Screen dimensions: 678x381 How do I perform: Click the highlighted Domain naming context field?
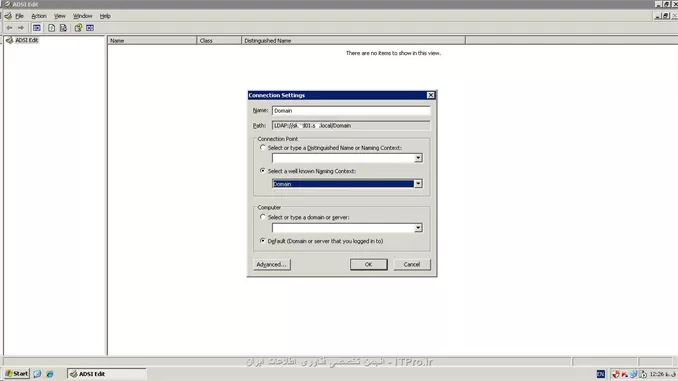(343, 184)
